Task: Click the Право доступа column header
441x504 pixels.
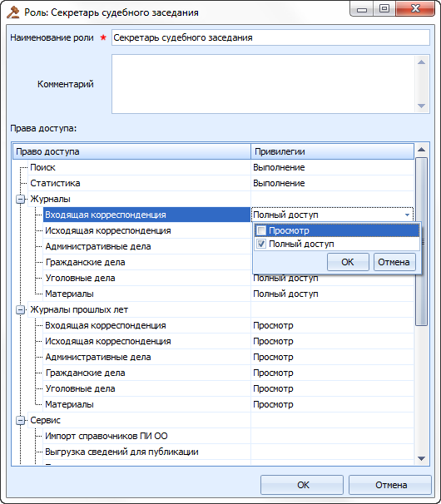Action: (x=131, y=151)
